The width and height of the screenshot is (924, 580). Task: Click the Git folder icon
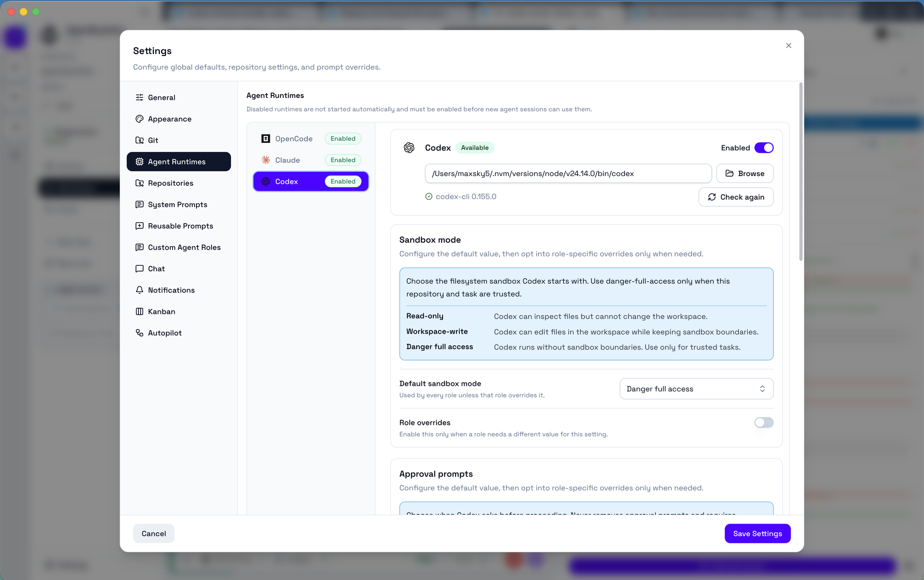tap(140, 140)
